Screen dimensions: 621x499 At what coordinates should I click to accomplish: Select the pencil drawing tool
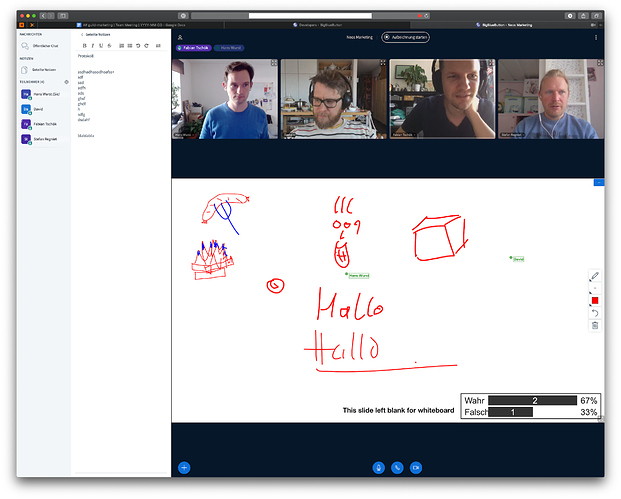[595, 276]
